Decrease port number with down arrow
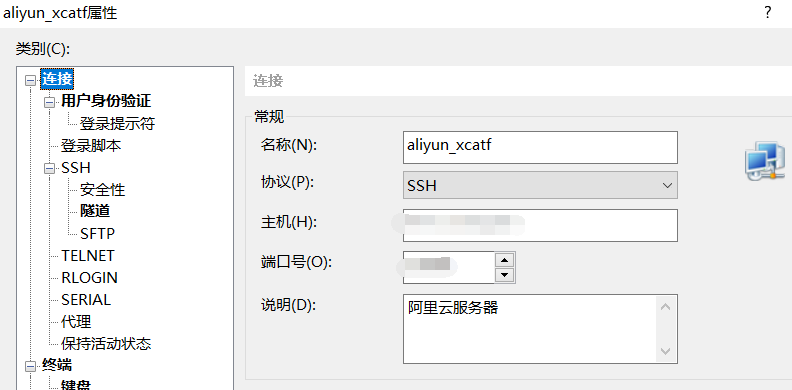 click(505, 275)
